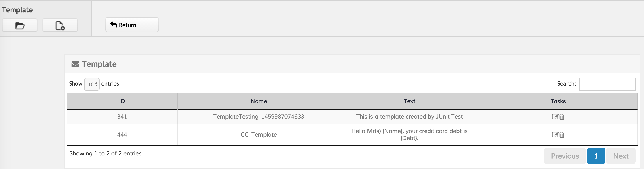Sort the table by Name column

click(x=259, y=101)
